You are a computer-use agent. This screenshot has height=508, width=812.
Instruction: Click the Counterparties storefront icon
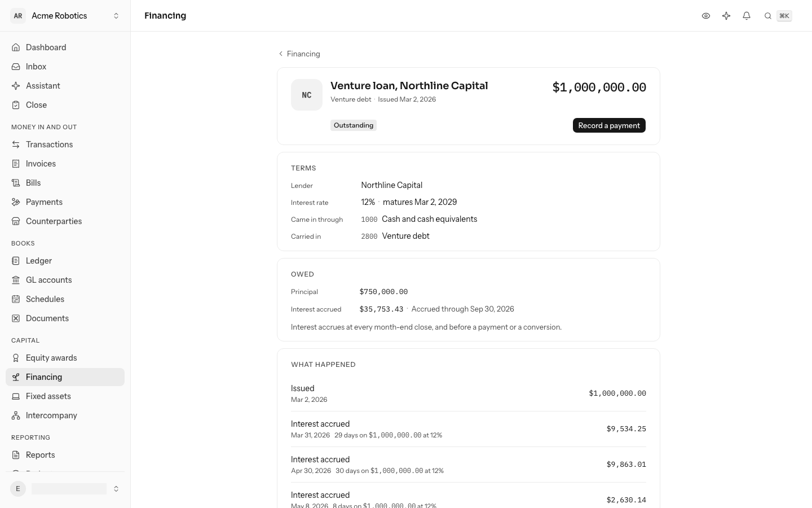point(16,221)
